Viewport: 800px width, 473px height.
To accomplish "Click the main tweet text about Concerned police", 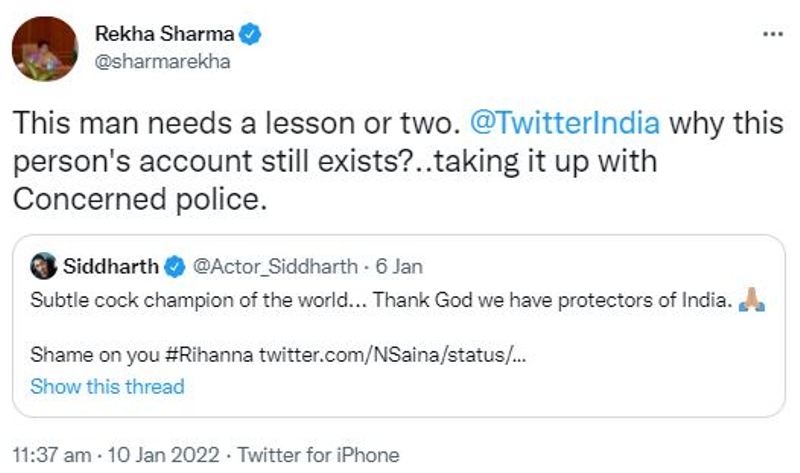I will click(398, 161).
